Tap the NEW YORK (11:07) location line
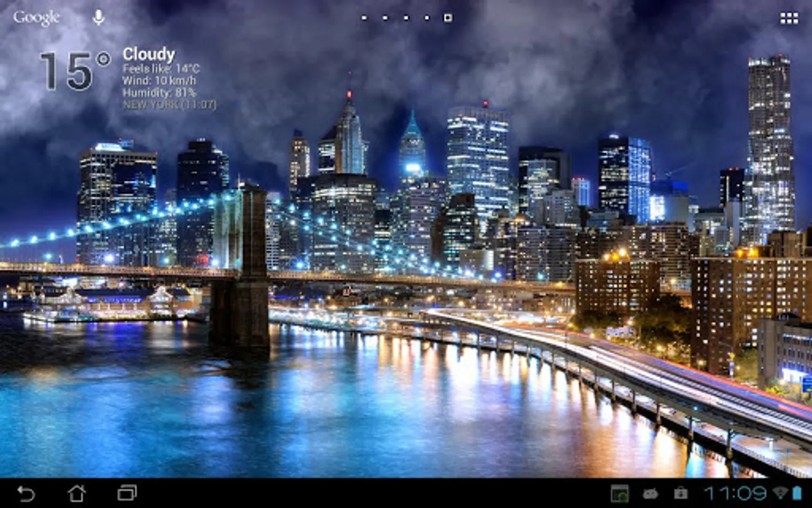The height and width of the screenshot is (508, 812). 169,104
